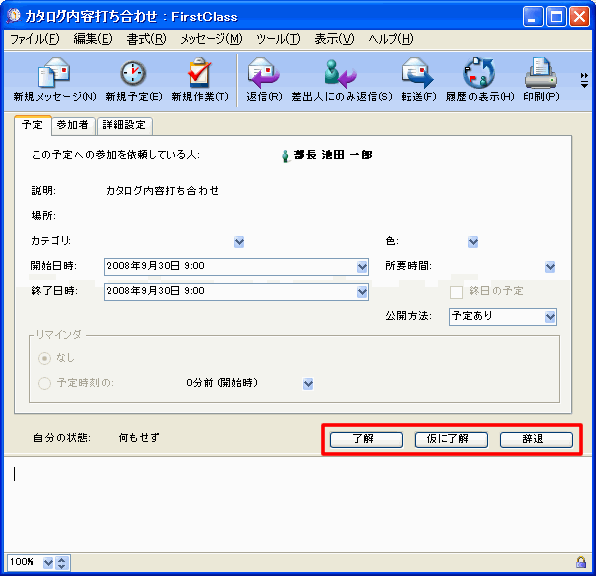The width and height of the screenshot is (596, 576).
Task: Open the 開始日時 date dropdown
Action: pos(362,267)
